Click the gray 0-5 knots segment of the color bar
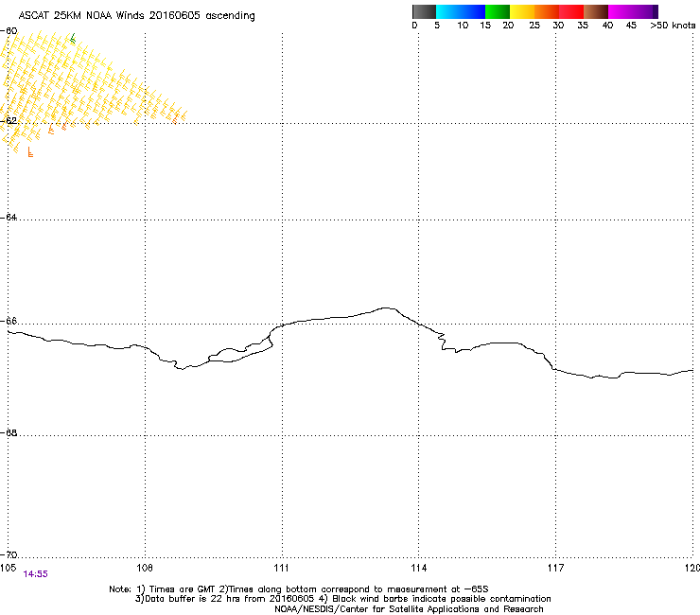 point(424,11)
